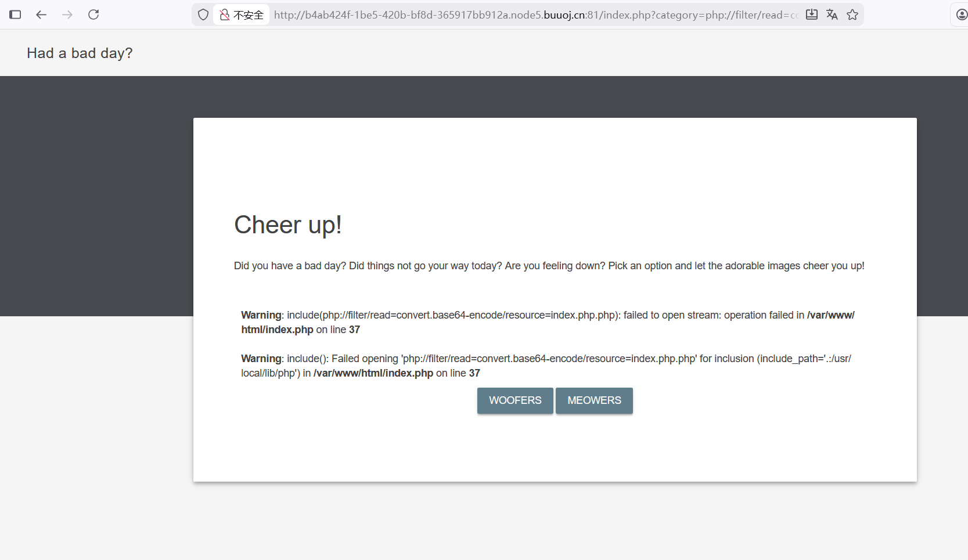Click the forward navigation arrow

(67, 15)
